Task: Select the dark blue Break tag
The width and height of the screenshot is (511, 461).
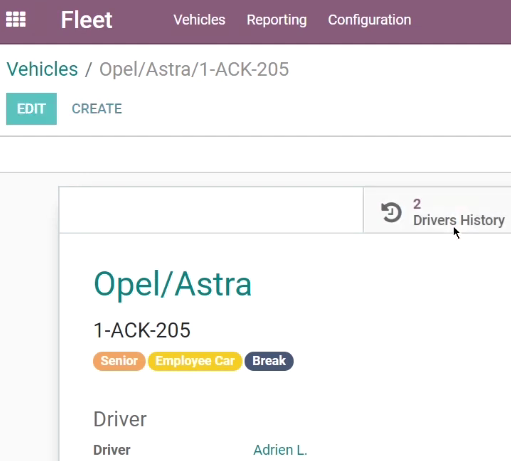Action: pyautogui.click(x=269, y=361)
